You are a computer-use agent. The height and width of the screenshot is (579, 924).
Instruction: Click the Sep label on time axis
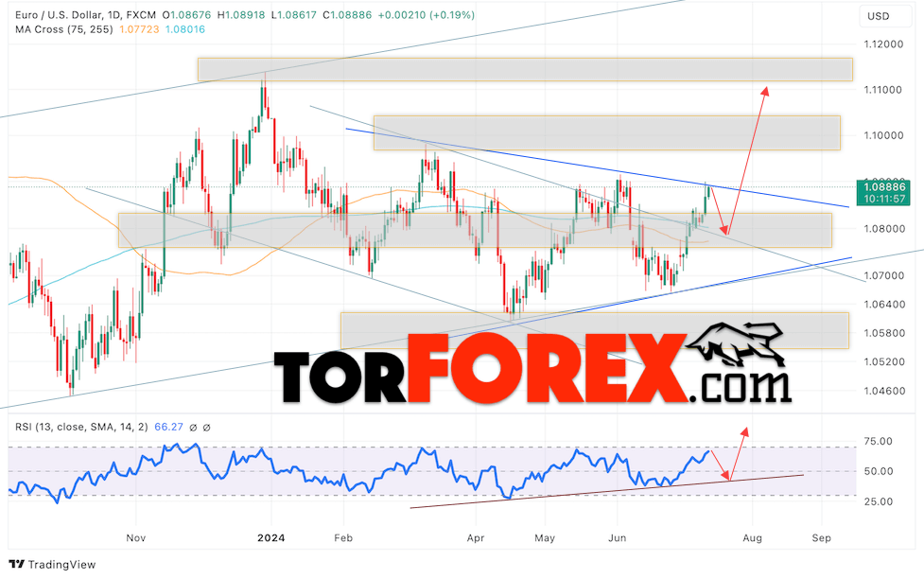[822, 537]
